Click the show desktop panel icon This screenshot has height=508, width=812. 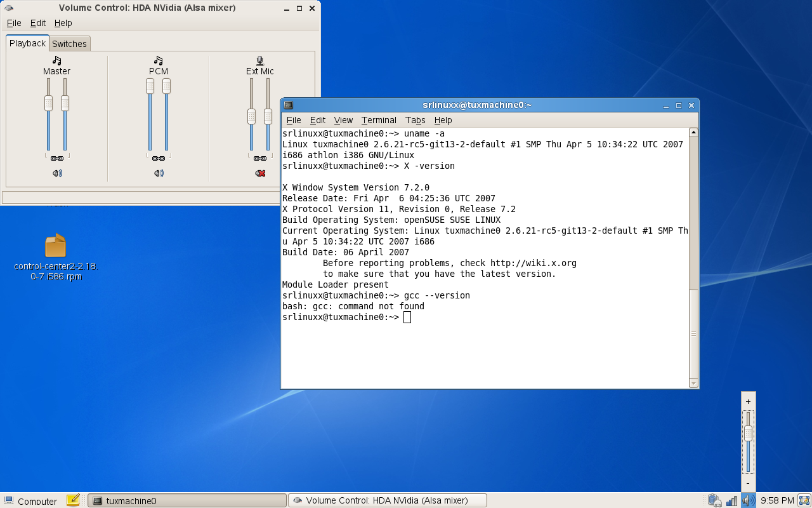[x=804, y=500]
